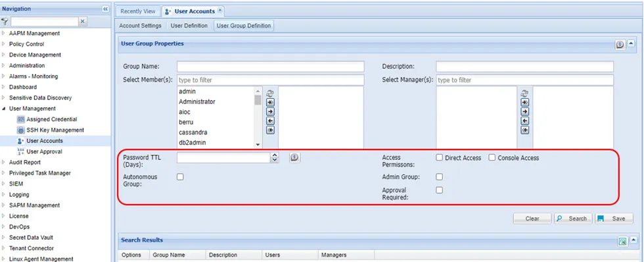Collapse the User Group Properties panel
The height and width of the screenshot is (262, 644).
pyautogui.click(x=632, y=43)
